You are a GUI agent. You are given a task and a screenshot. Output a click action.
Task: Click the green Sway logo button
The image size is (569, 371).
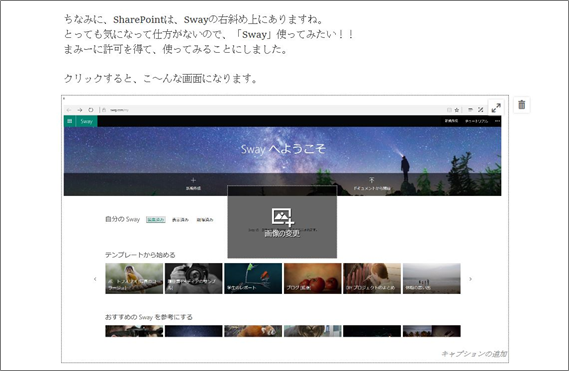(x=86, y=121)
